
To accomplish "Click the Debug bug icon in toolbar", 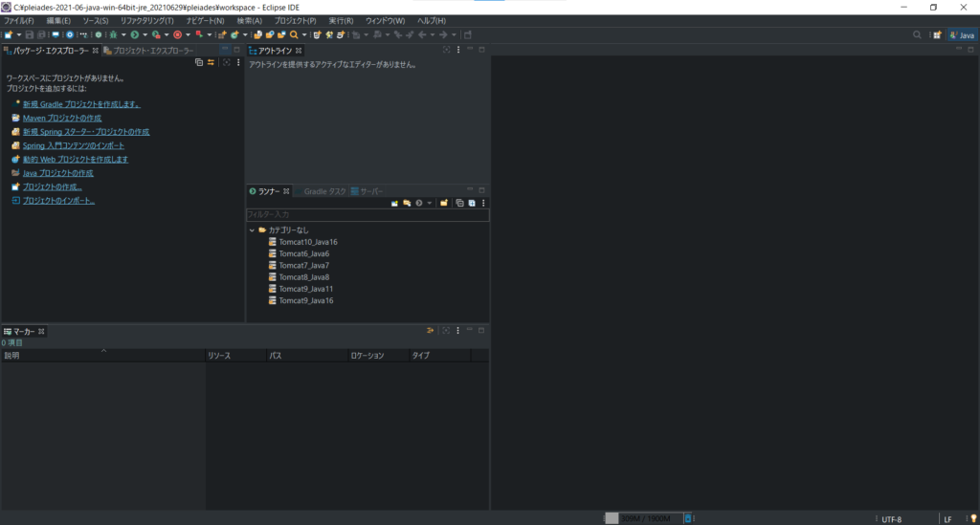I will coord(114,34).
